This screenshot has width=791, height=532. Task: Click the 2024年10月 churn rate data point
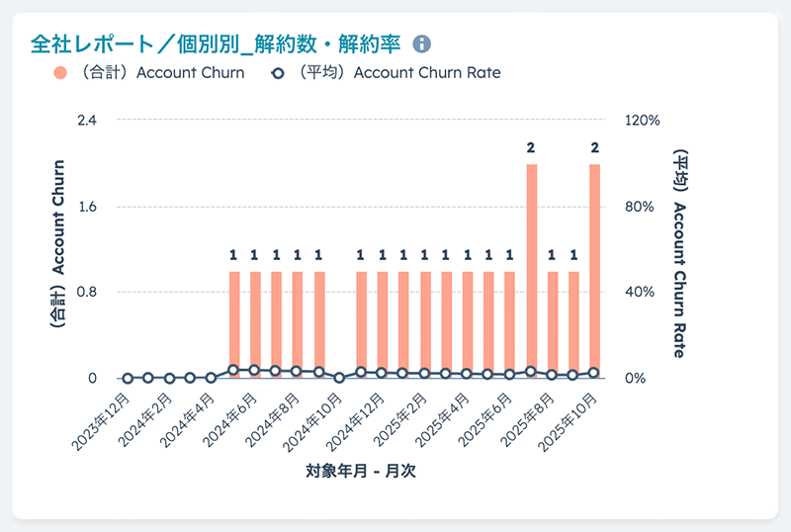click(340, 378)
